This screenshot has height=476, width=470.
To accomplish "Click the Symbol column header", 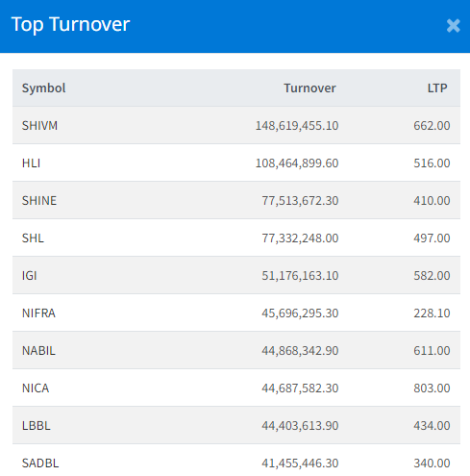I will 43,88.
